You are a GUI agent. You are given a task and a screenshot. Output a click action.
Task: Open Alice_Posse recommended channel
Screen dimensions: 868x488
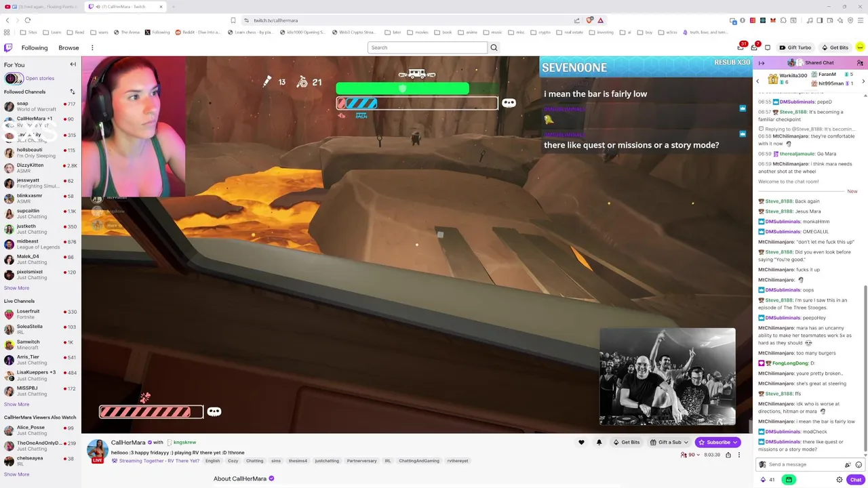pyautogui.click(x=40, y=430)
